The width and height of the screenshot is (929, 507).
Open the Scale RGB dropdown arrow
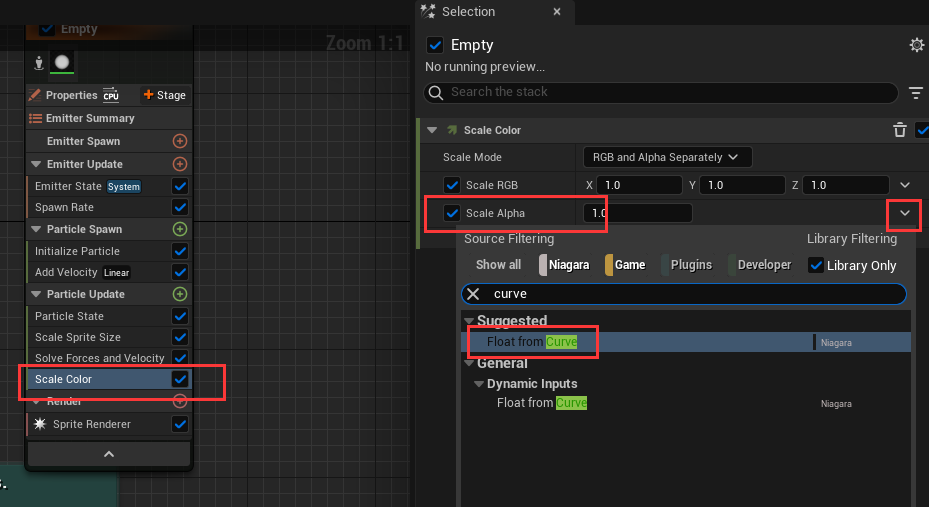(x=905, y=185)
